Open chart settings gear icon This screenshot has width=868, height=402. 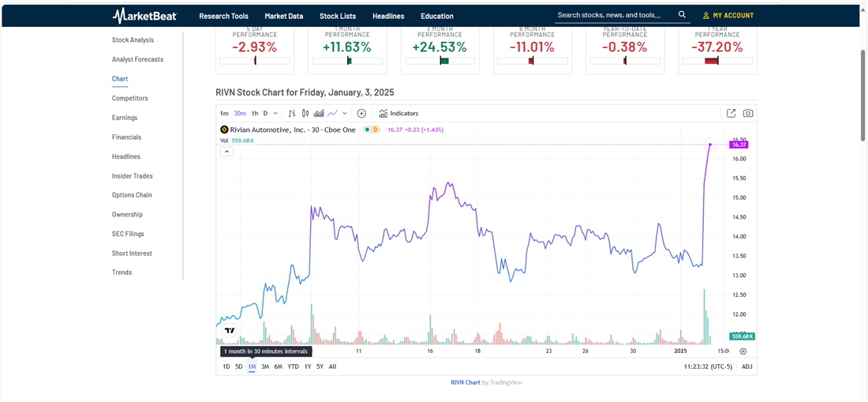(743, 351)
